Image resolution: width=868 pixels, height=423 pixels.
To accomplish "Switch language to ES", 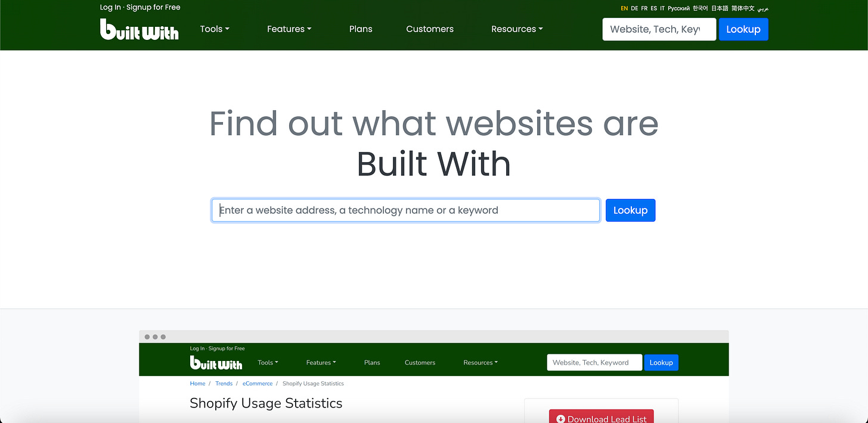I will (654, 8).
